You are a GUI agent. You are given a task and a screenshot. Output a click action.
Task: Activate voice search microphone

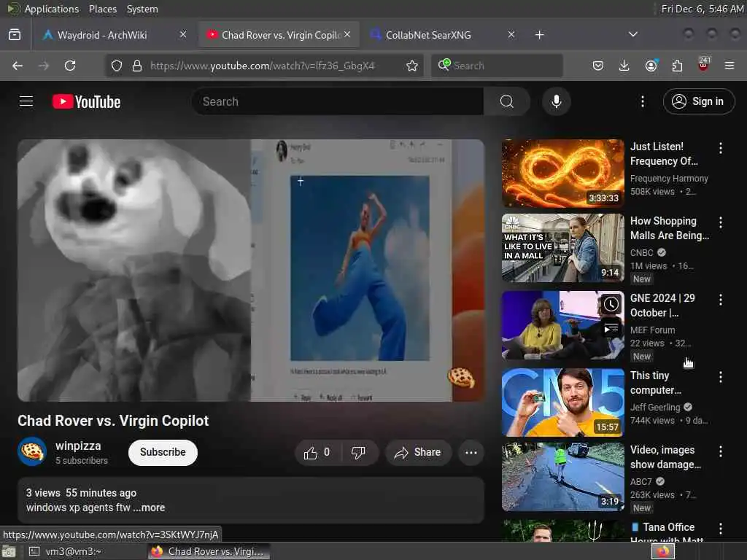pos(556,101)
